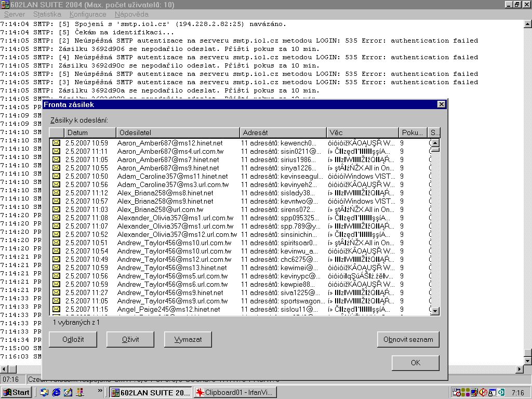The height and width of the screenshot is (399, 532).
Task: Open the Start menu
Action: [16, 393]
